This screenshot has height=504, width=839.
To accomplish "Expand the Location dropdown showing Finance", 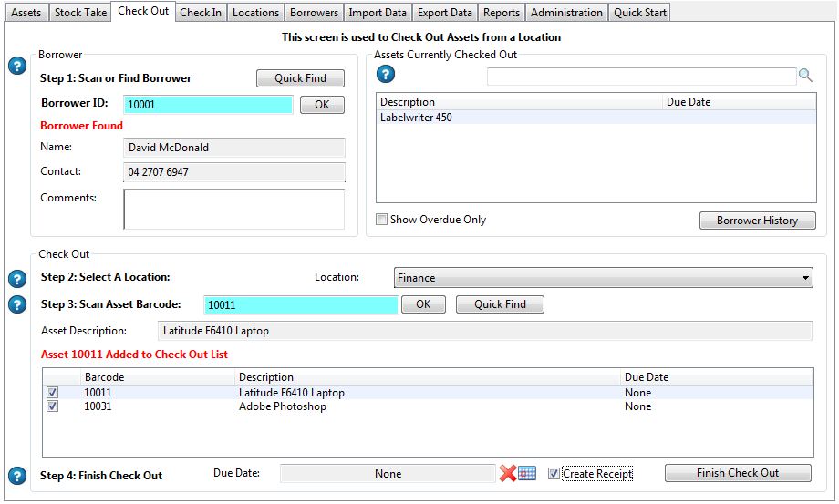I will tap(805, 278).
